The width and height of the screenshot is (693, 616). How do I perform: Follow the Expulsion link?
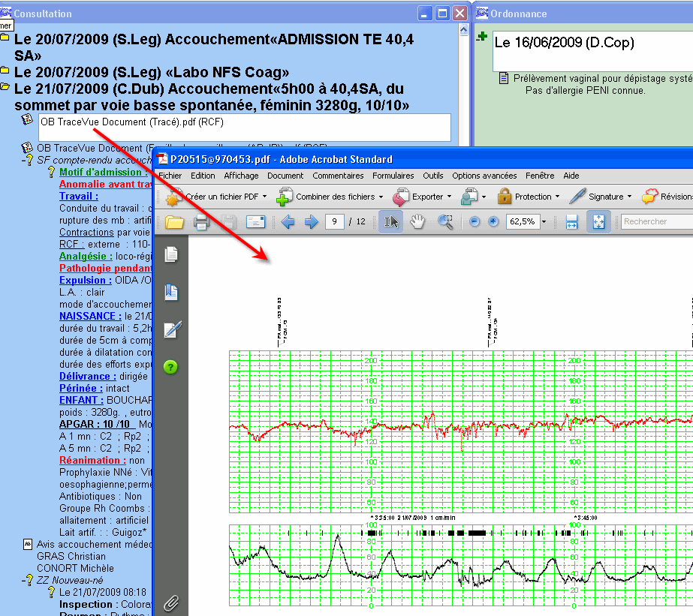click(x=86, y=280)
